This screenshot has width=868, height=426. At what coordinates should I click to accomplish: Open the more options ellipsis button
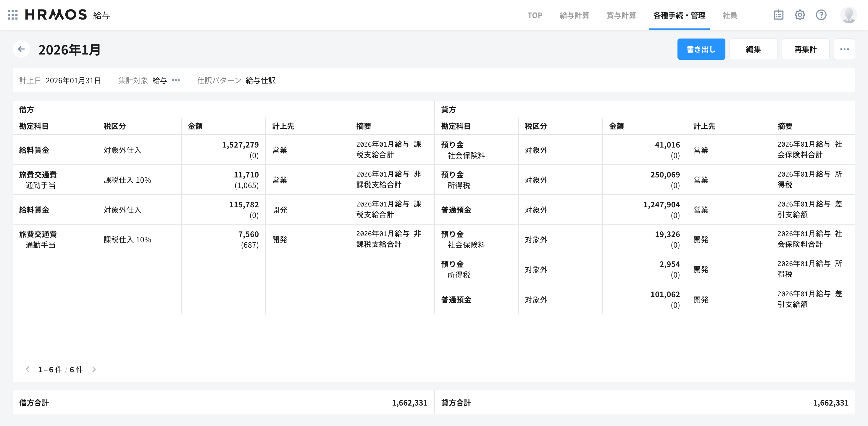pyautogui.click(x=844, y=49)
